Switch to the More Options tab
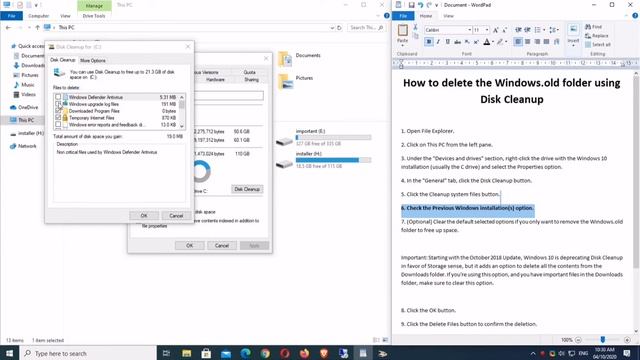This screenshot has width=640, height=360. tap(93, 60)
